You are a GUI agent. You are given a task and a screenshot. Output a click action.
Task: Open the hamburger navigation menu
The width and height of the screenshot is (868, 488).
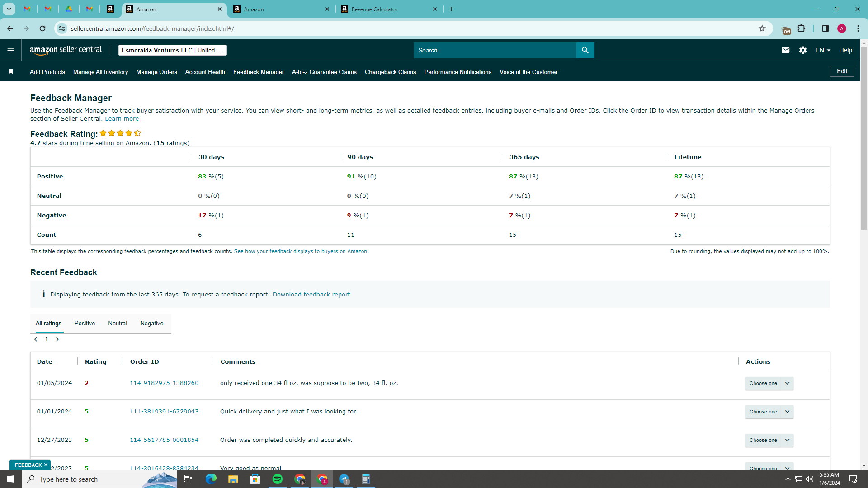pos(11,50)
